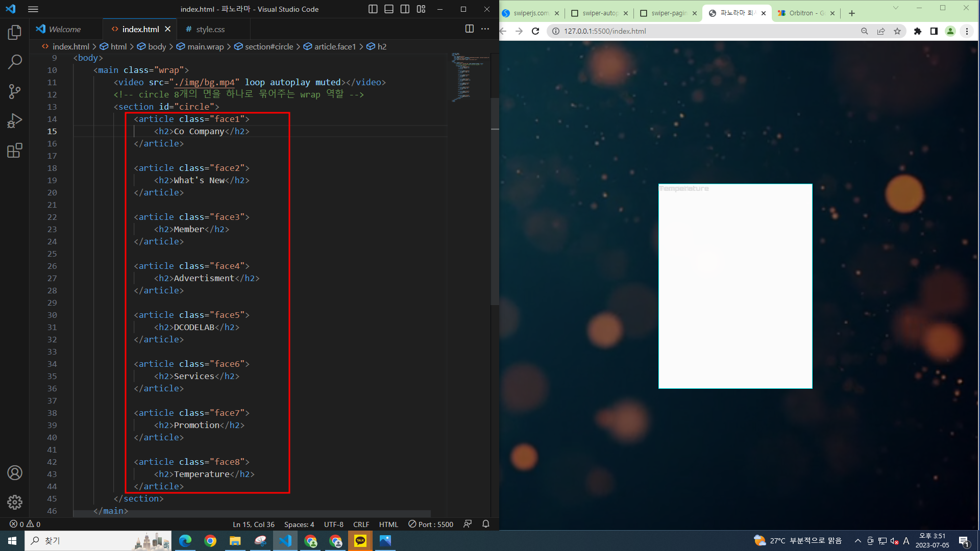The height and width of the screenshot is (551, 980).
Task: Click the Accounts icon in activity bar
Action: 15,473
